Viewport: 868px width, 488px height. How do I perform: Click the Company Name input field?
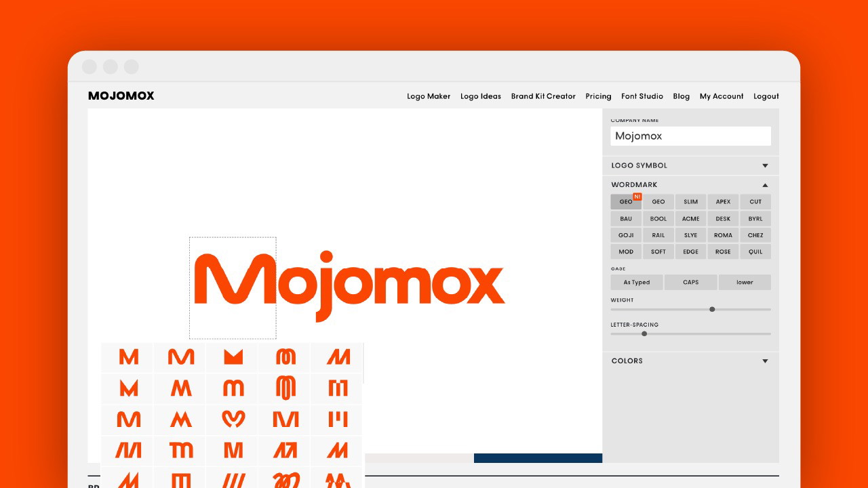(690, 136)
